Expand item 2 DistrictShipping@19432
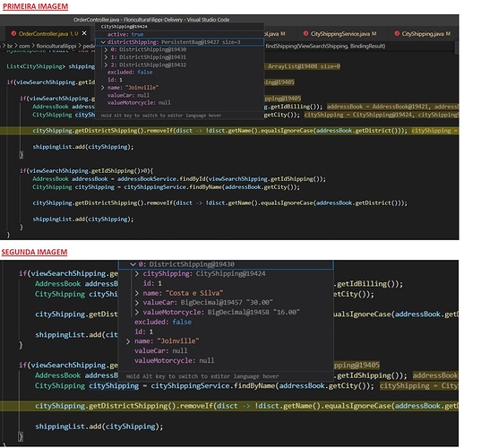This screenshot has height=448, width=490. coord(106,65)
